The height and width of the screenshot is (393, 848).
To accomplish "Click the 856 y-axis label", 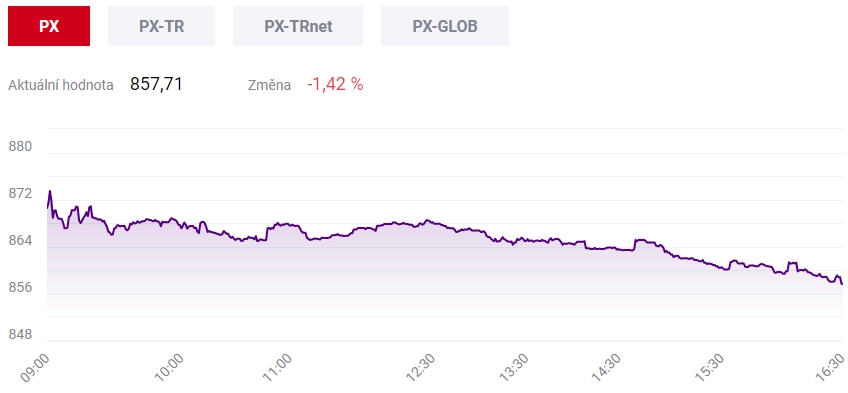I will click(x=21, y=288).
